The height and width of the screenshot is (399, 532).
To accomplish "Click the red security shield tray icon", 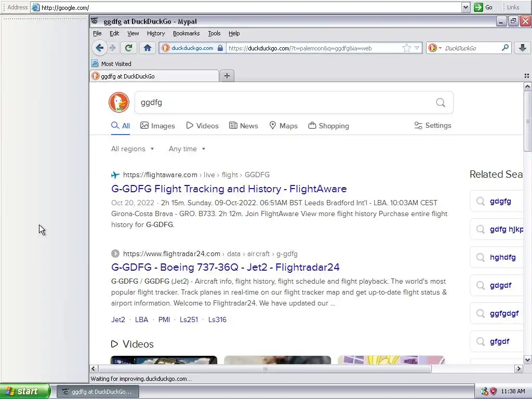I will (x=494, y=391).
